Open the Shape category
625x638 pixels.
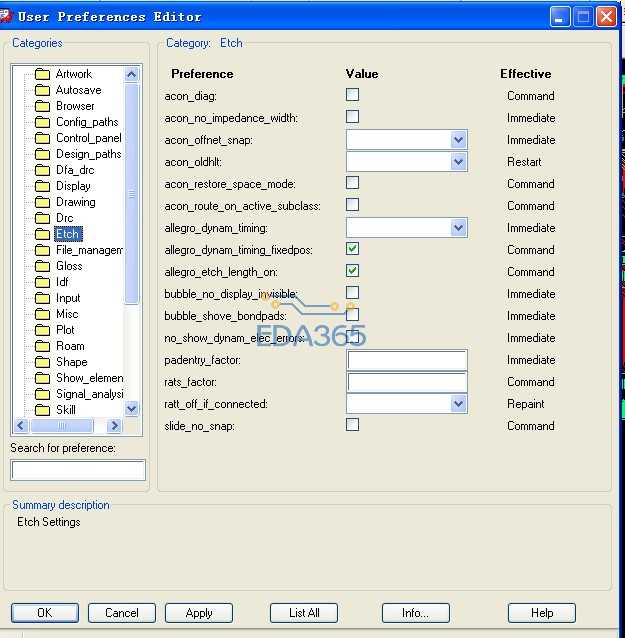72,362
